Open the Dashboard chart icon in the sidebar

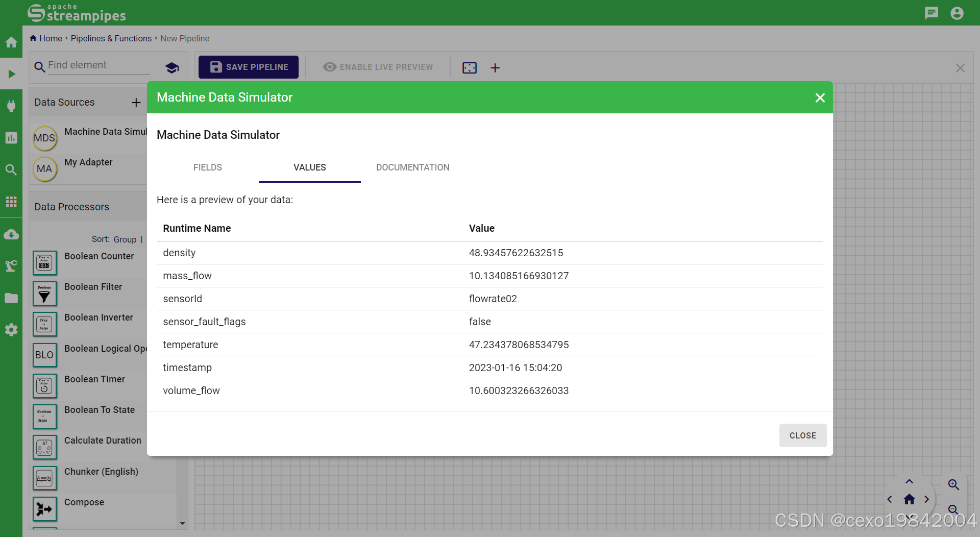[11, 138]
